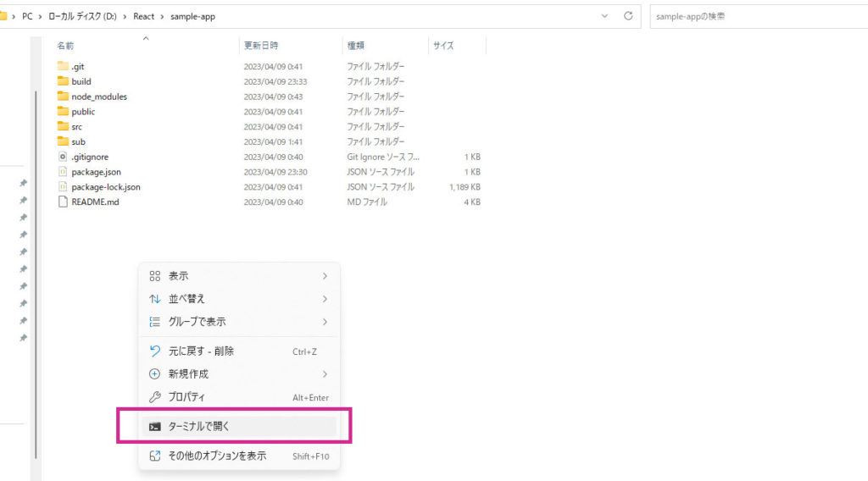Viewport: 868px width, 481px height.
Task: Click the terminal icon in context menu
Action: [x=154, y=426]
